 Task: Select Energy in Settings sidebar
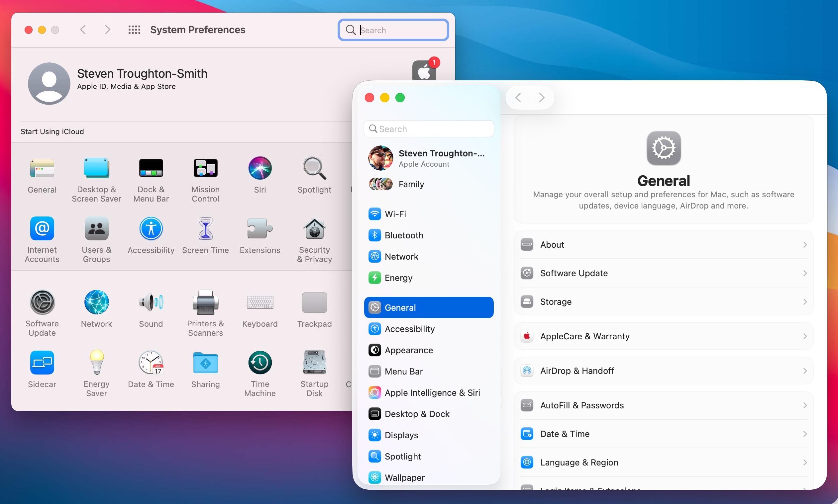[429, 278]
